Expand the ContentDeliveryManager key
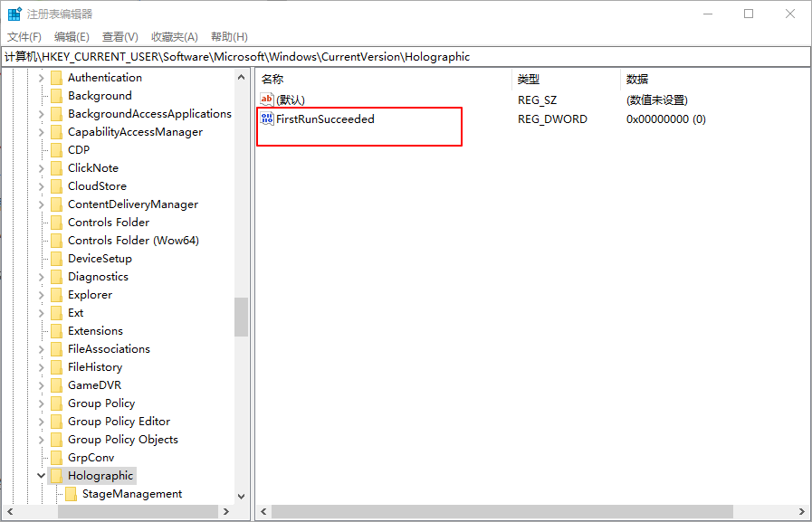The height and width of the screenshot is (522, 812). (42, 204)
